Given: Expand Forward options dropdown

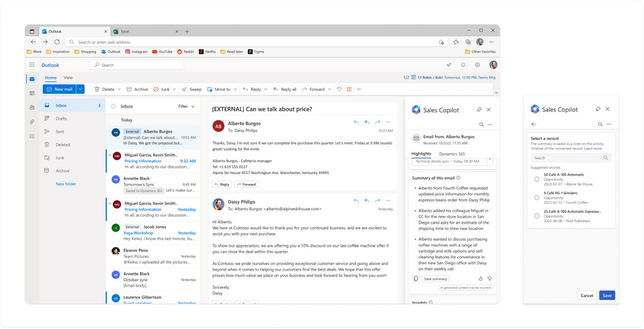Looking at the screenshot, I should tap(329, 89).
